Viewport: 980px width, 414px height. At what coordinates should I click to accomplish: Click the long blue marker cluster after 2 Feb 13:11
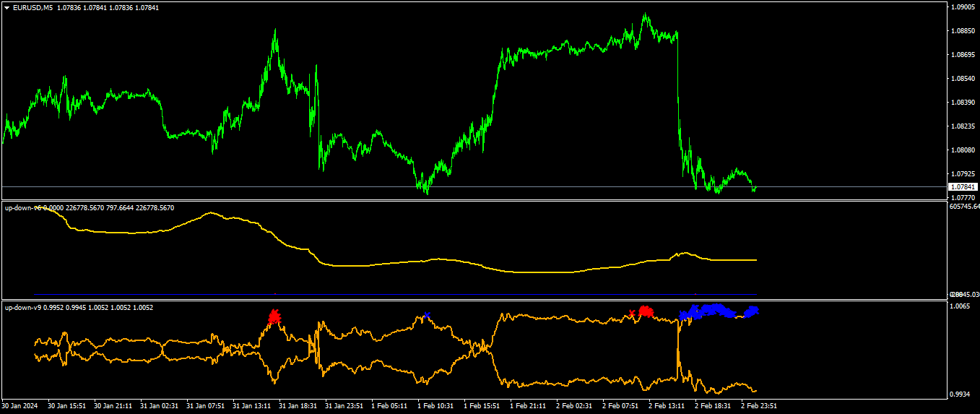click(708, 311)
